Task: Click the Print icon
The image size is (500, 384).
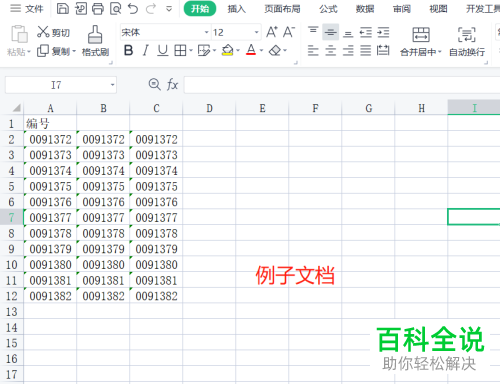Action: [98, 9]
